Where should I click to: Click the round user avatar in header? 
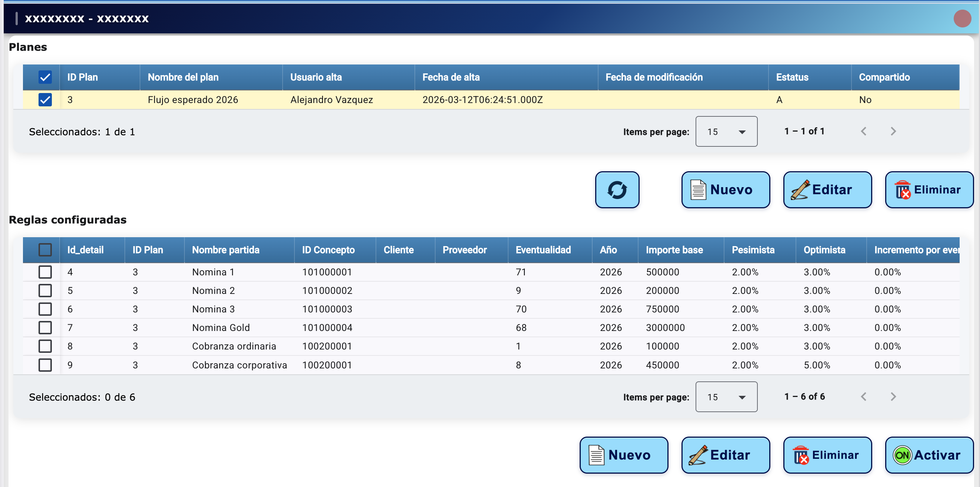tap(962, 18)
